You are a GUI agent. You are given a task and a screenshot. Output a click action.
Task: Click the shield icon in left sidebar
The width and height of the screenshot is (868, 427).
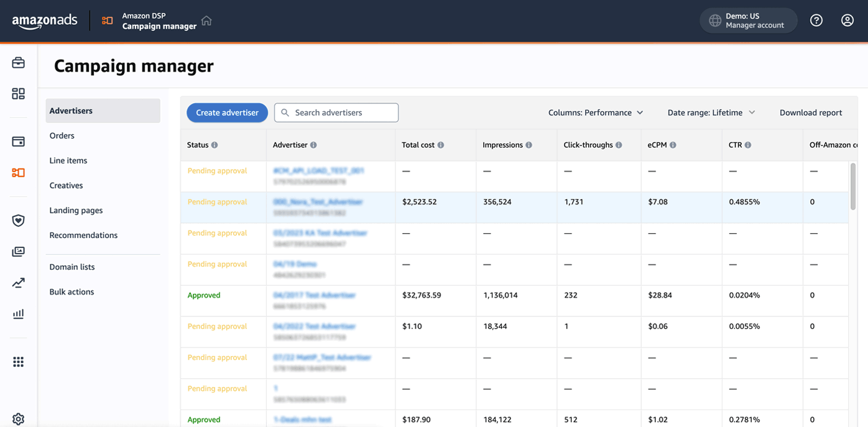19,221
